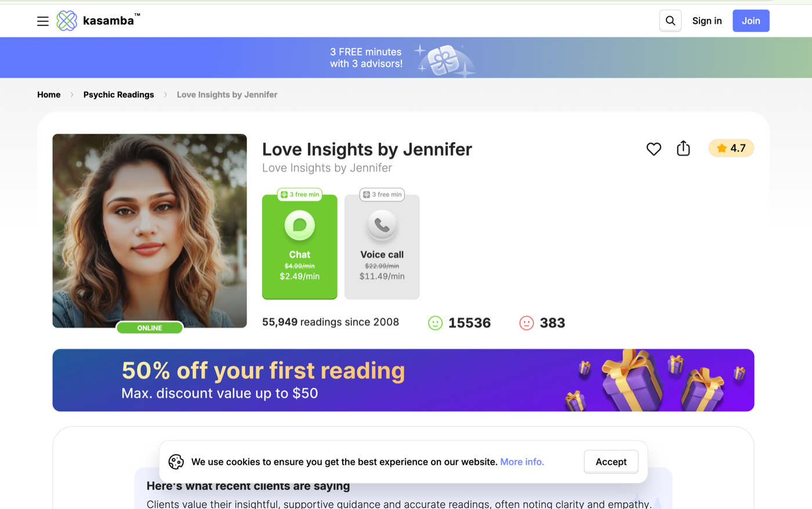This screenshot has height=509, width=812.
Task: Select 55,949 readings since 2008 text
Action: point(331,322)
